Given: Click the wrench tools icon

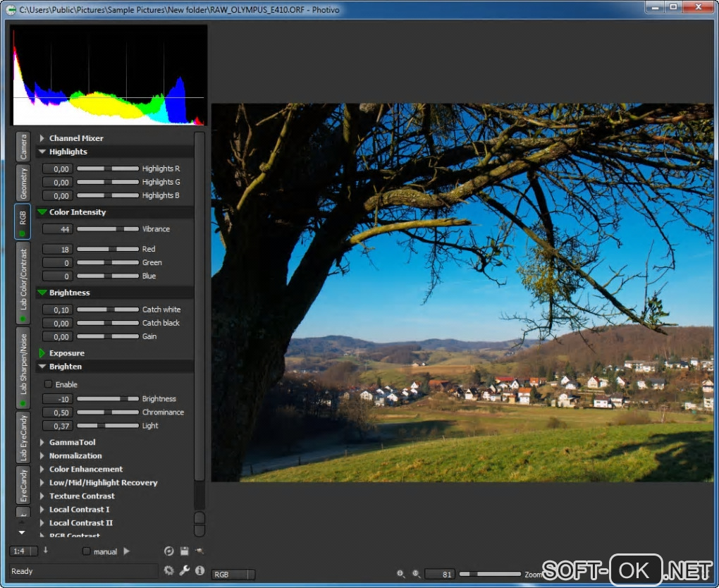Looking at the screenshot, I should pyautogui.click(x=185, y=570).
